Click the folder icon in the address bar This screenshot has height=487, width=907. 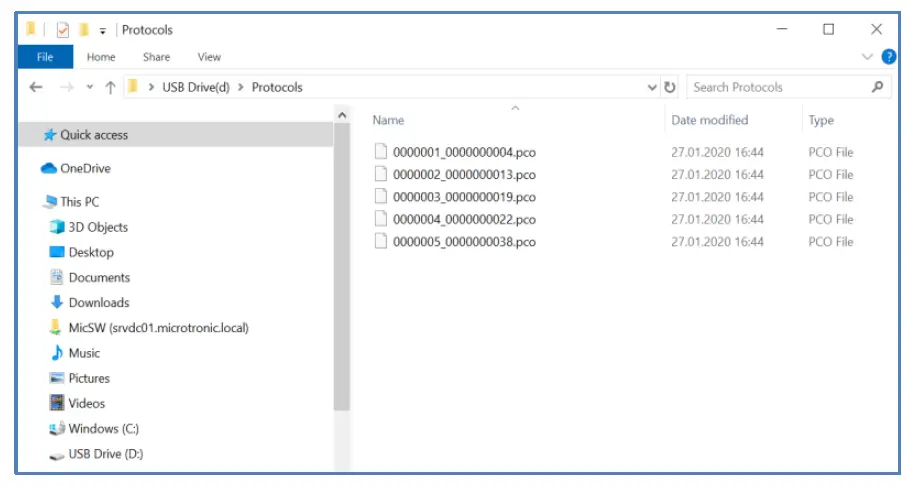click(133, 87)
